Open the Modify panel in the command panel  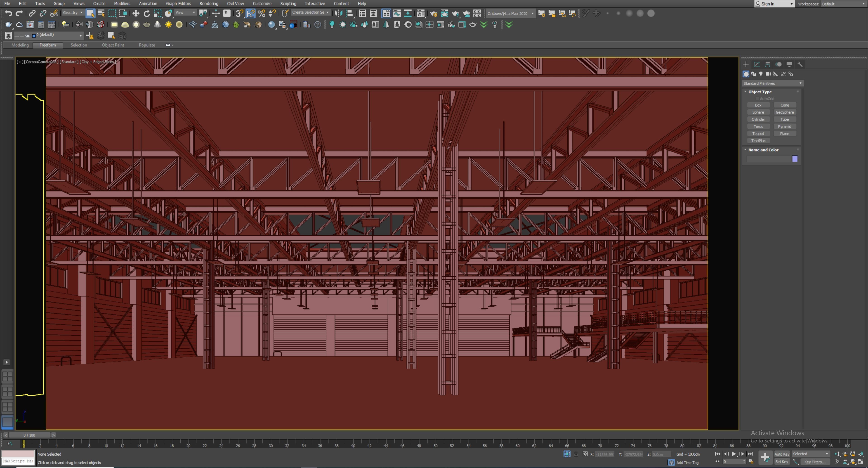point(757,64)
